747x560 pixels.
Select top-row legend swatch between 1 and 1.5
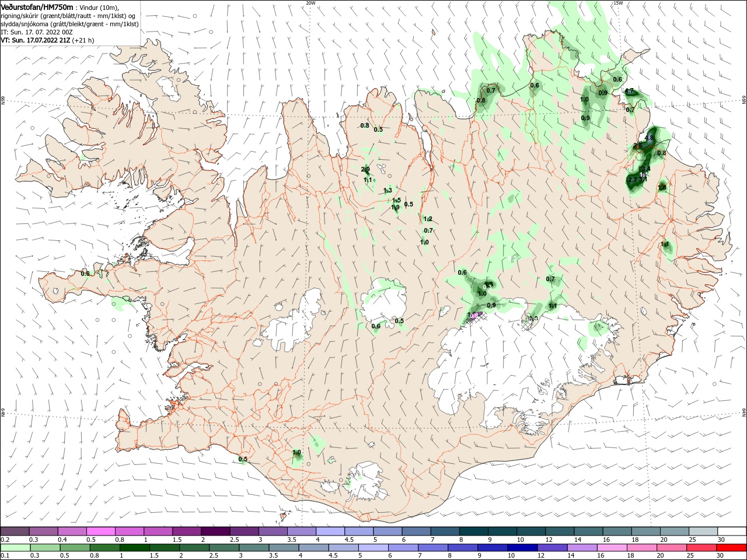[158, 531]
